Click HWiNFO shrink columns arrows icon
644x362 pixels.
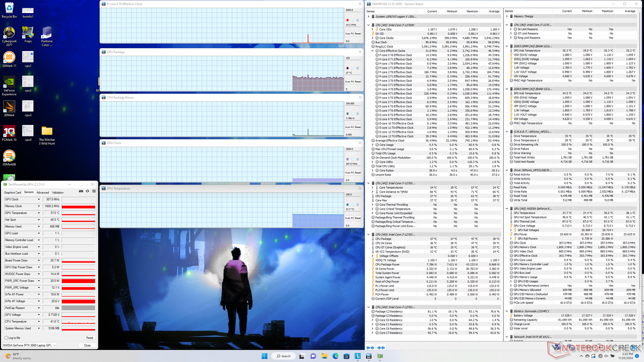coord(381,348)
